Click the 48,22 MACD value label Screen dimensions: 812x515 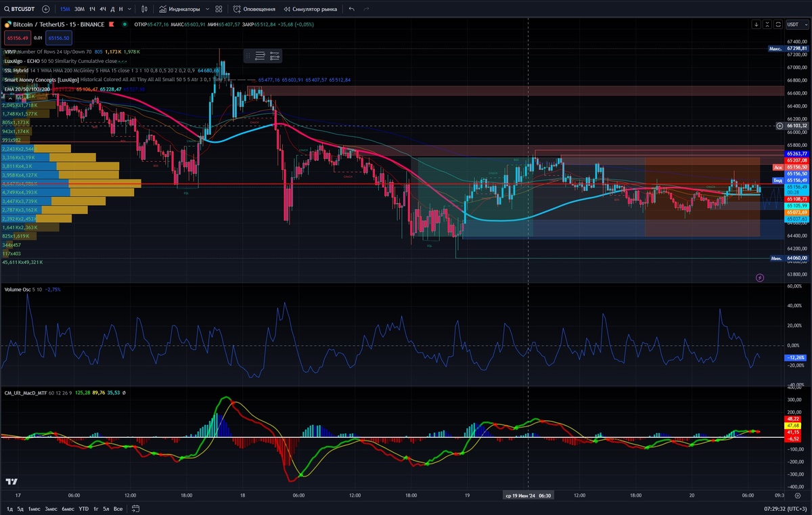793,419
